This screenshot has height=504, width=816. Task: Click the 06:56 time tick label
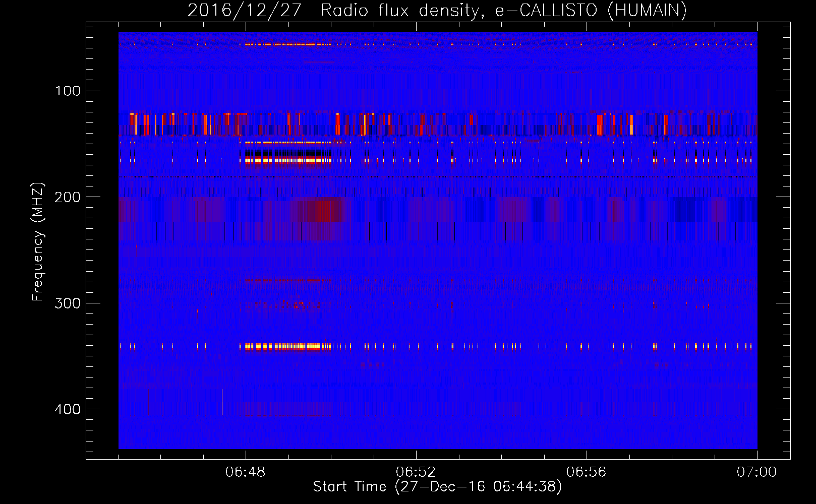pyautogui.click(x=587, y=472)
